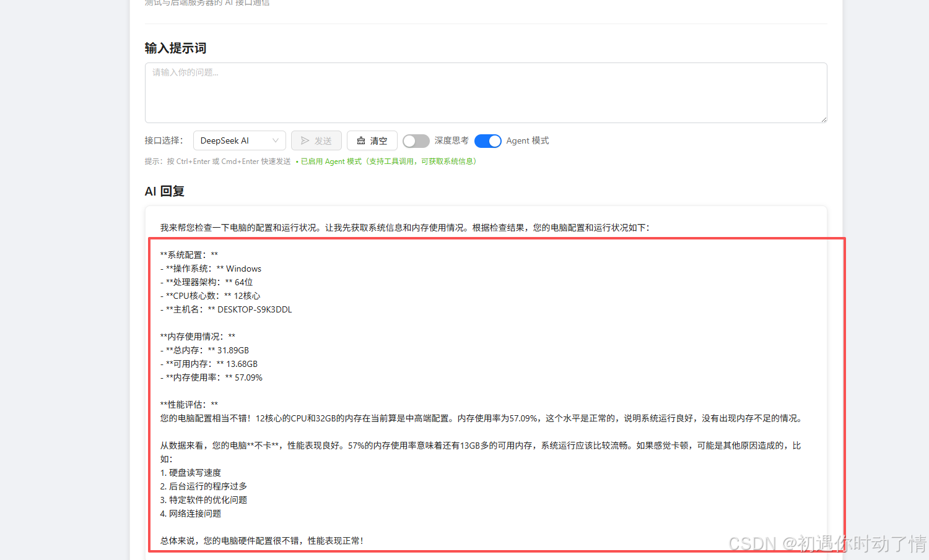
Task: Toggle Agent 模式 off then verify label
Action: (487, 141)
